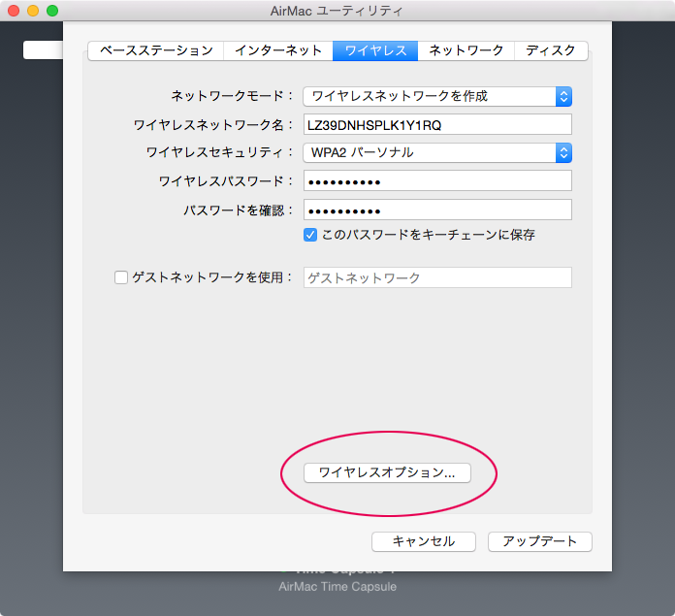Select the ワイヤレス tab
This screenshot has height=616, width=675.
pyautogui.click(x=375, y=50)
